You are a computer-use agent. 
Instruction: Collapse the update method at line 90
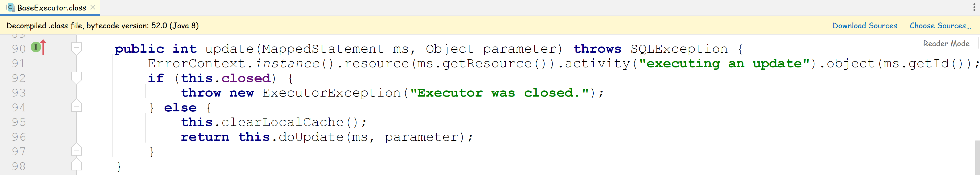pos(76,48)
